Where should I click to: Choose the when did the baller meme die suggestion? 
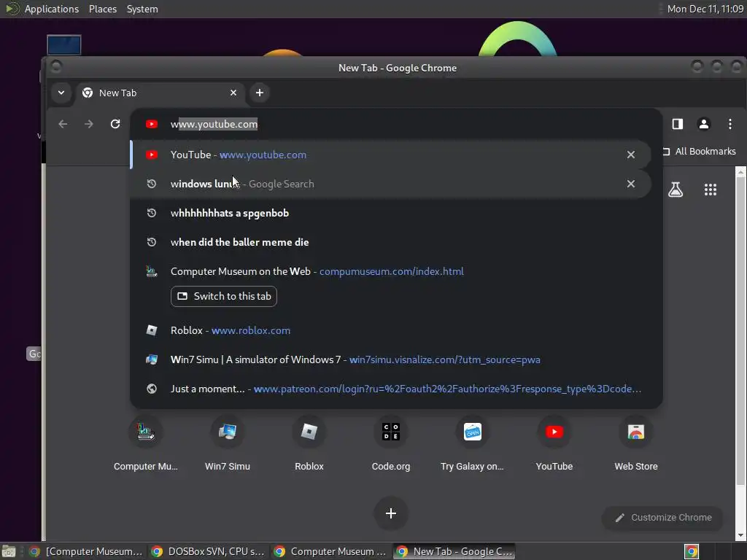pyautogui.click(x=391, y=242)
